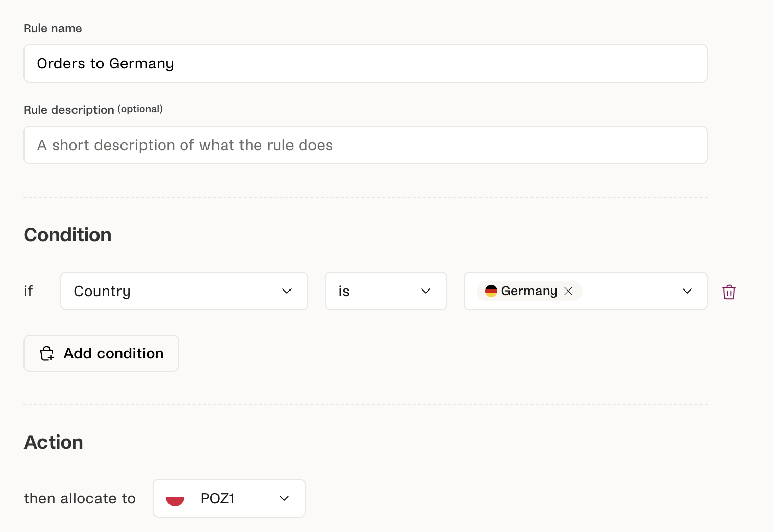Focus the Rule name field 'Orders to Germany'
The image size is (773, 532).
coord(365,63)
